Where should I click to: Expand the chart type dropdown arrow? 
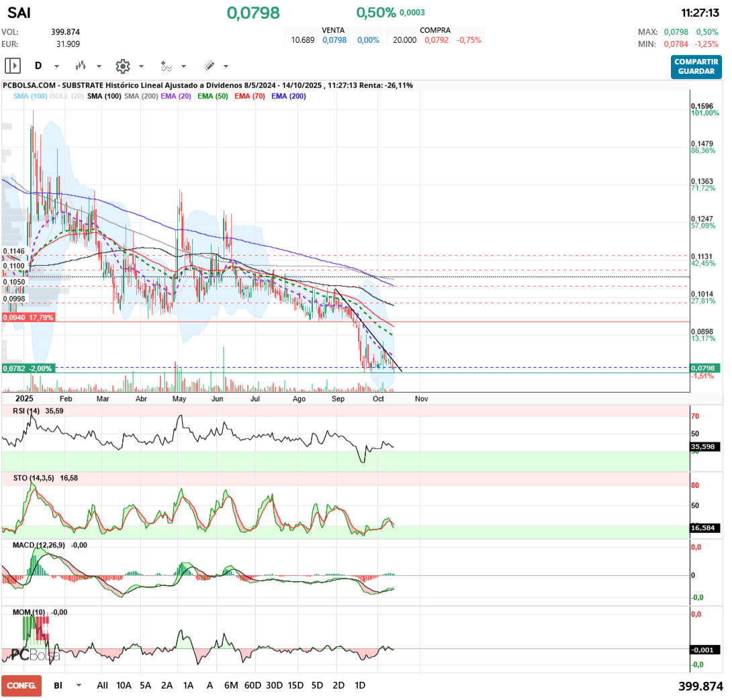pos(99,66)
